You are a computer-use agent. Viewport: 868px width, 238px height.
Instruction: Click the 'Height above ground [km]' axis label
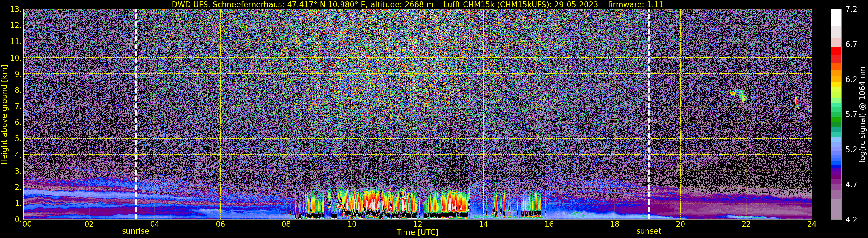click(4, 114)
